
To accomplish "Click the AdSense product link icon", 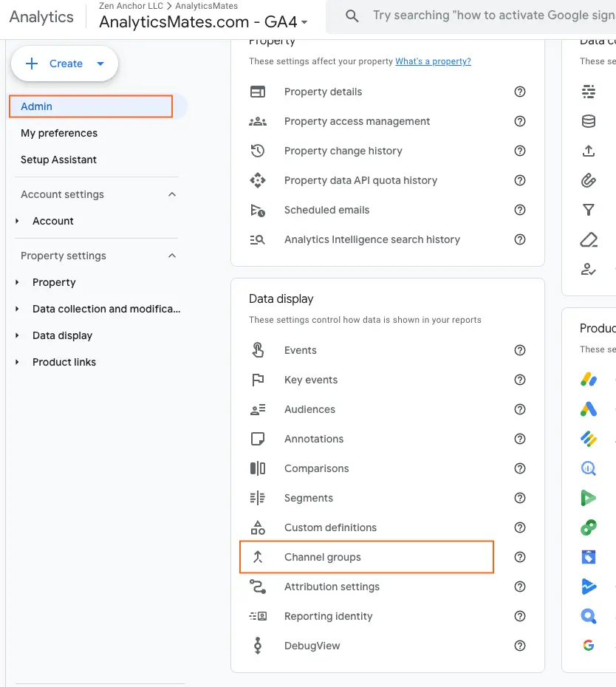I will tap(589, 380).
